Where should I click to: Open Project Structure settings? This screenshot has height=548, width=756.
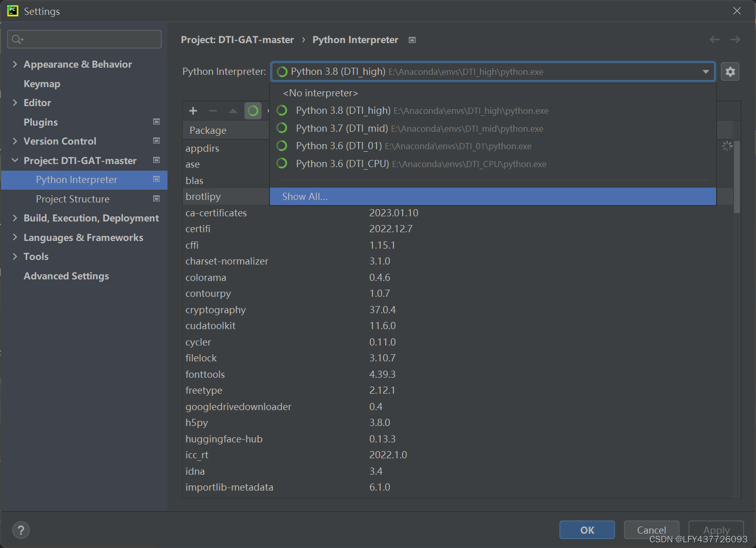coord(73,199)
